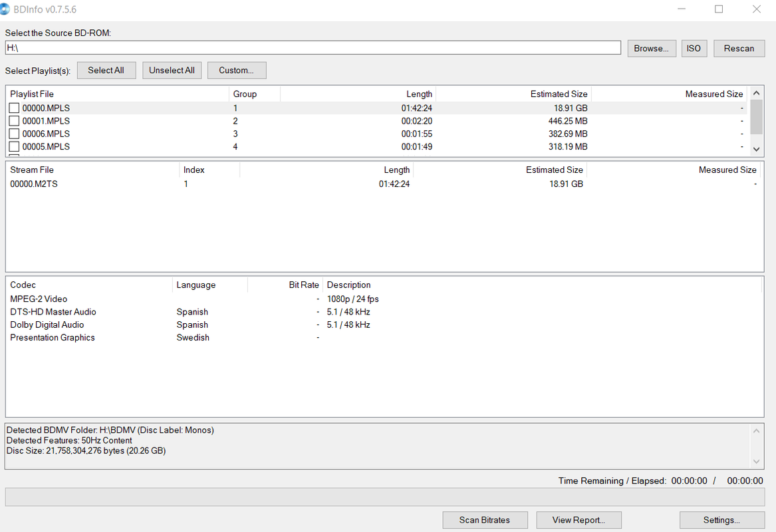Open Settings... dialog

click(x=721, y=520)
